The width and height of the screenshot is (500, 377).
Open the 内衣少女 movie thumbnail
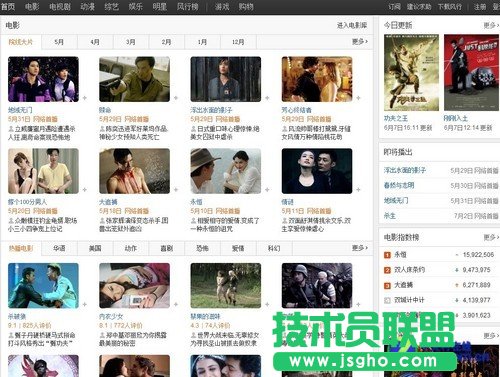click(134, 286)
